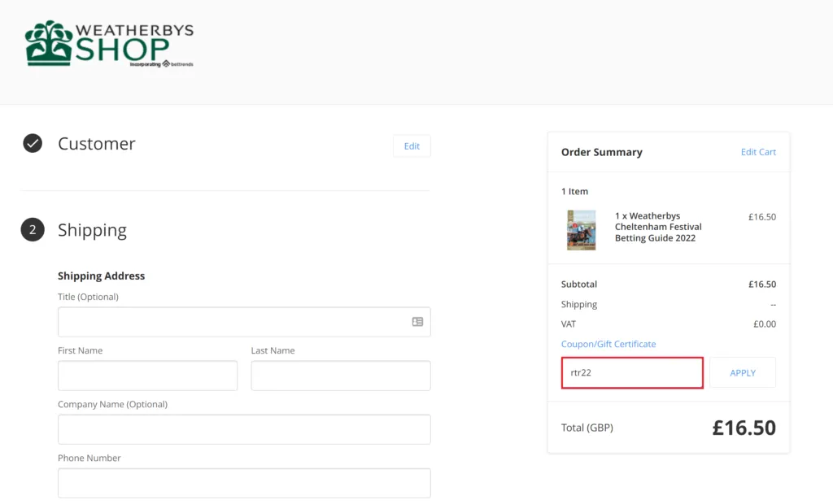Click the First Name input field
This screenshot has width=833, height=504.
148,376
